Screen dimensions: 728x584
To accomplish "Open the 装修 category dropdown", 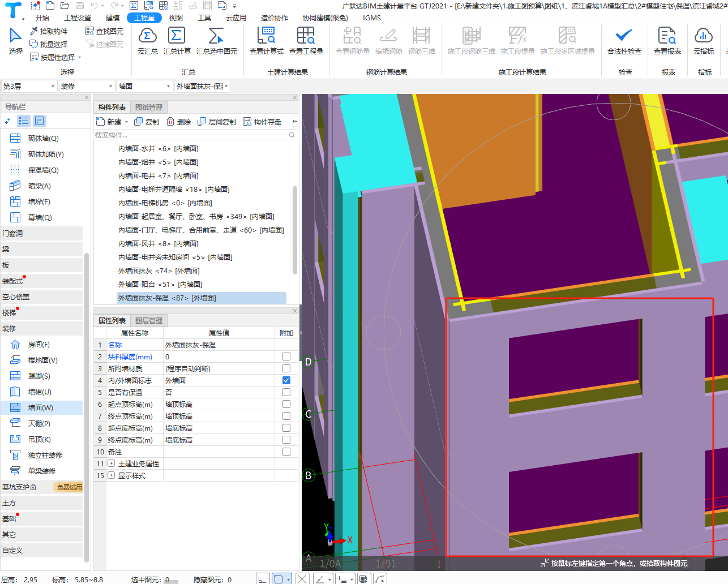I will pyautogui.click(x=87, y=87).
